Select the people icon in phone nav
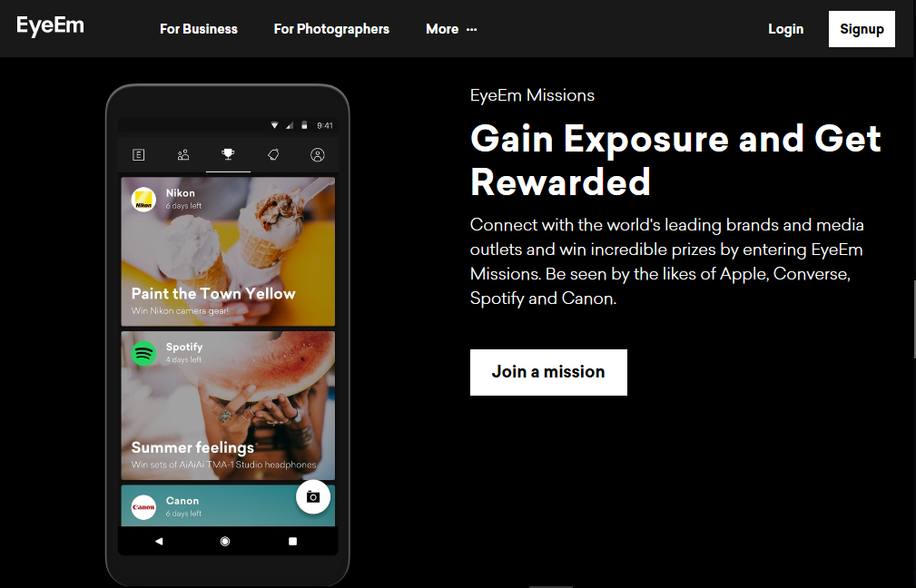Viewport: 916px width, 588px height. [x=183, y=155]
